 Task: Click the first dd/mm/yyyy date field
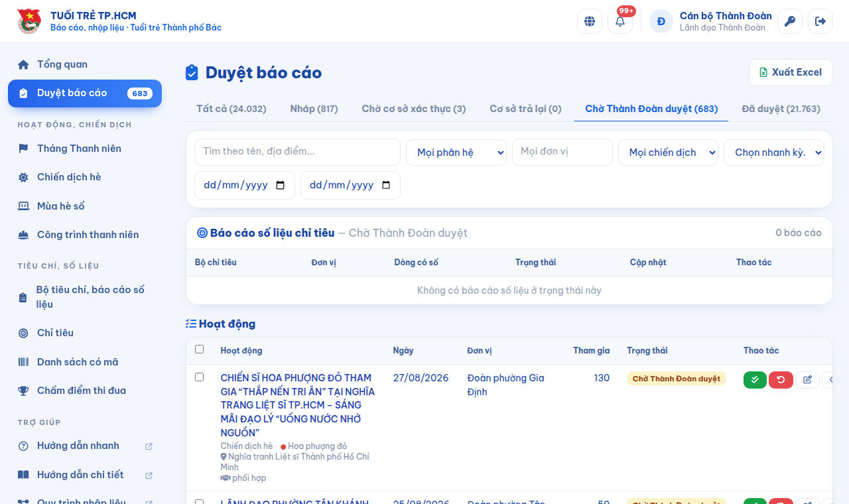(244, 185)
